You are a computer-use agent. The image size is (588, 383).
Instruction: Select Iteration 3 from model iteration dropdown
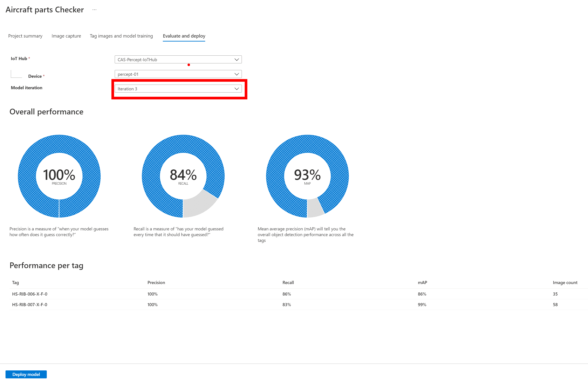pos(177,89)
